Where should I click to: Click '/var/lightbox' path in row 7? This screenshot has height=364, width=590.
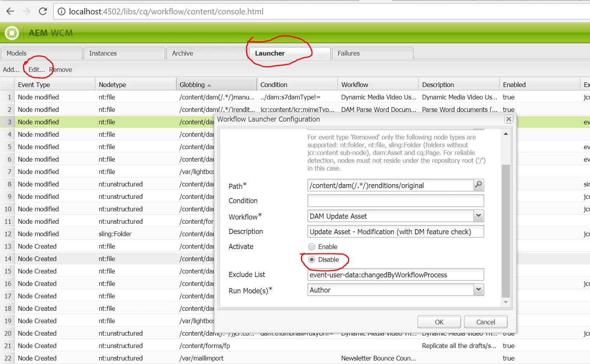(197, 172)
